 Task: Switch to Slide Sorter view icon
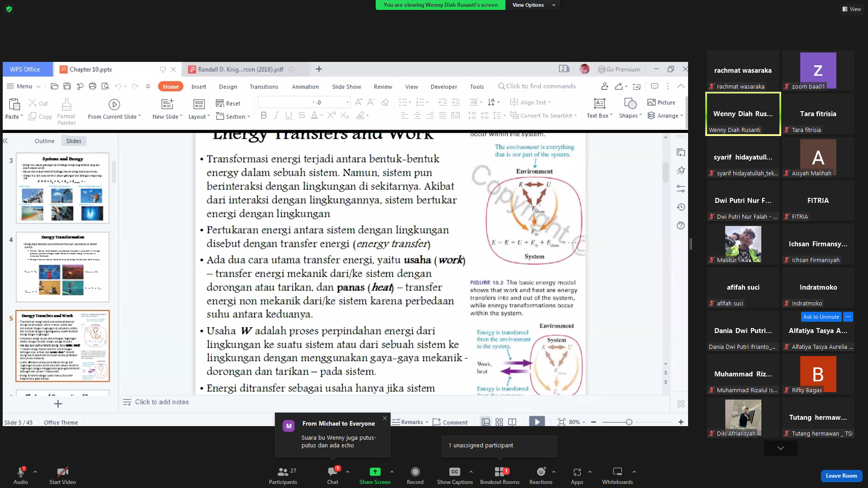tap(499, 422)
